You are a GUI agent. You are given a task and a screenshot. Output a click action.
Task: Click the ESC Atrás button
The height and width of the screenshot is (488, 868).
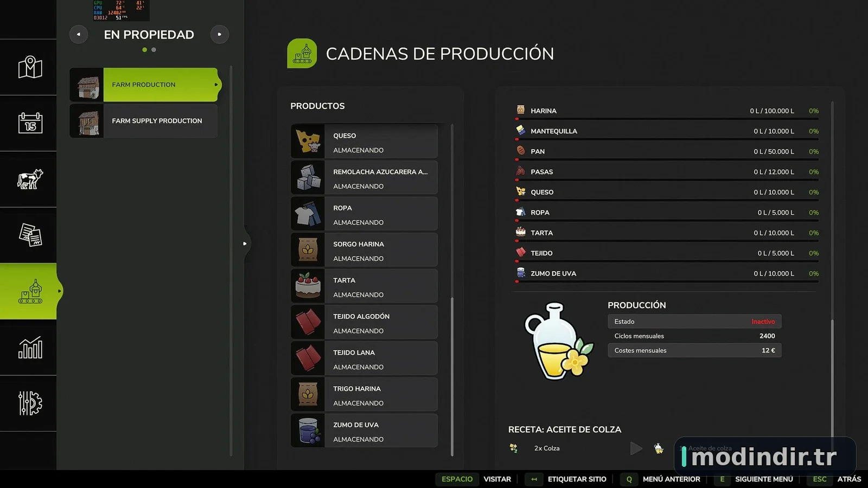point(834,479)
